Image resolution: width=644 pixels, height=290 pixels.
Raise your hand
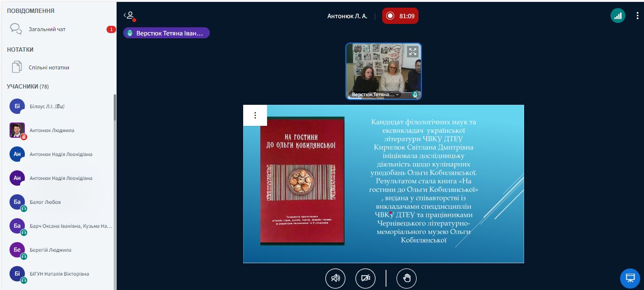click(407, 278)
